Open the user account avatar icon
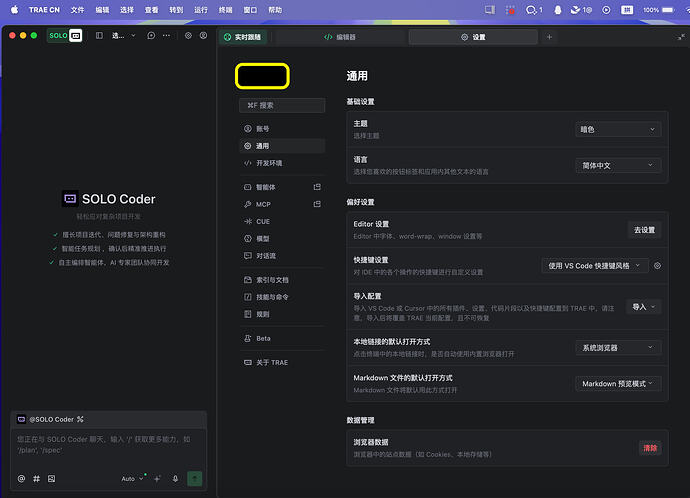 pos(203,36)
